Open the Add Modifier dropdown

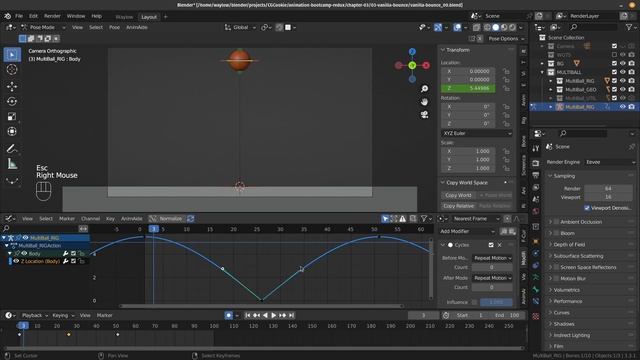pyautogui.click(x=467, y=231)
